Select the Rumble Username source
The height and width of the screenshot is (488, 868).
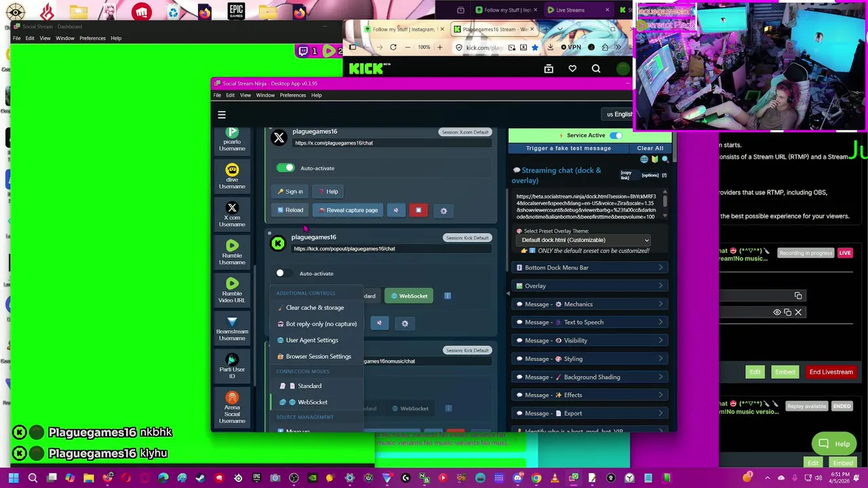232,253
